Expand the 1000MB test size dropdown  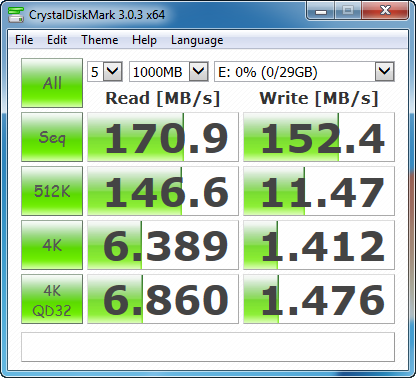click(199, 71)
